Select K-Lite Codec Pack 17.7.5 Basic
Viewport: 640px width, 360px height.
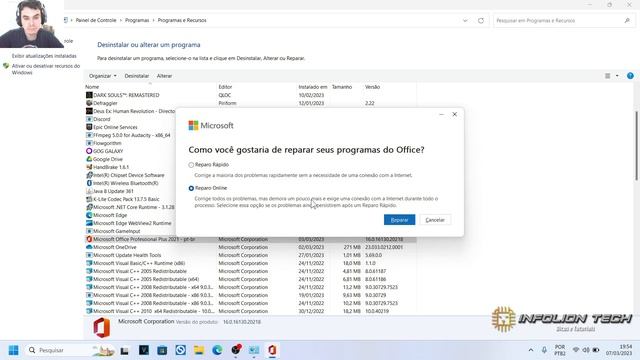[x=126, y=199]
